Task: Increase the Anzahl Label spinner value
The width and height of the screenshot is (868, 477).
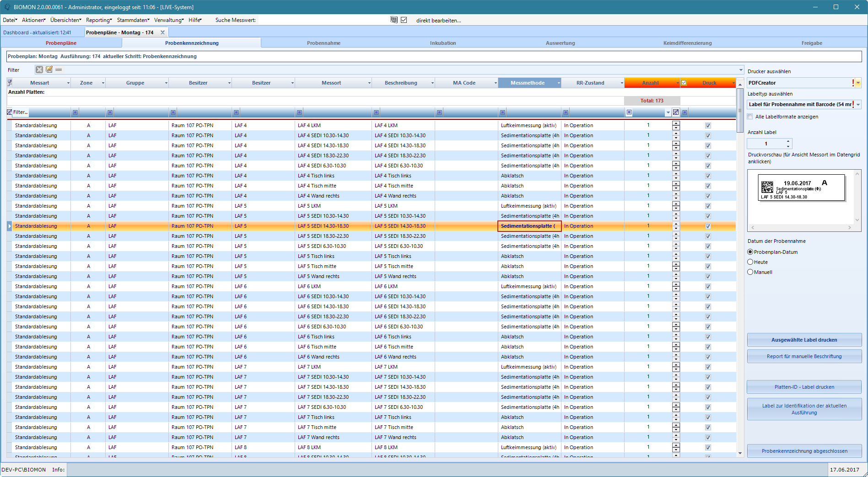Action: [x=788, y=141]
